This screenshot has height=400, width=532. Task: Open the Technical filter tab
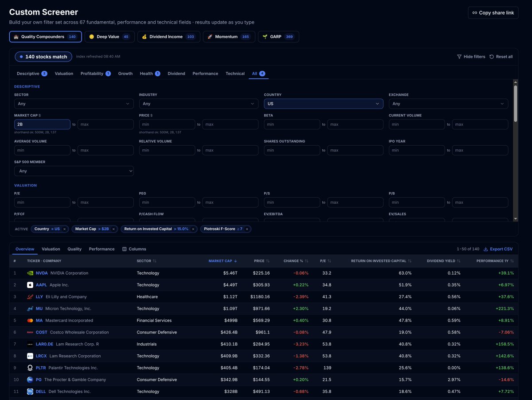tap(235, 74)
